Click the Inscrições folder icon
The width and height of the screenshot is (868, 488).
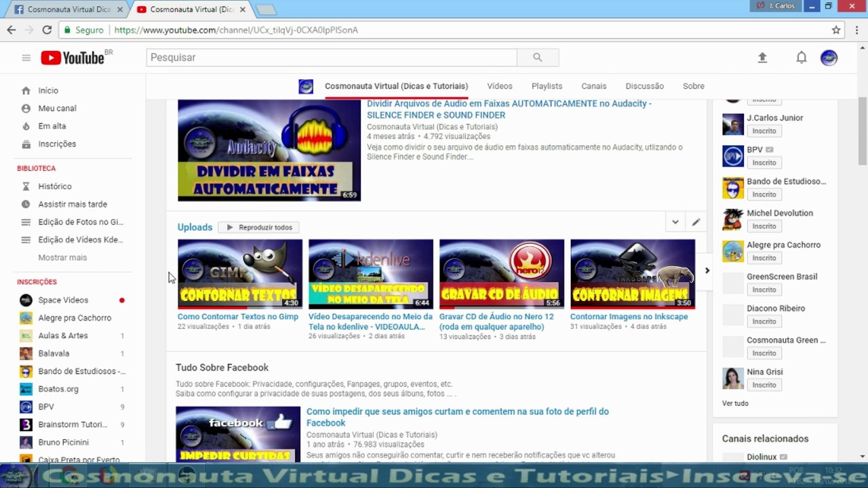click(x=26, y=144)
